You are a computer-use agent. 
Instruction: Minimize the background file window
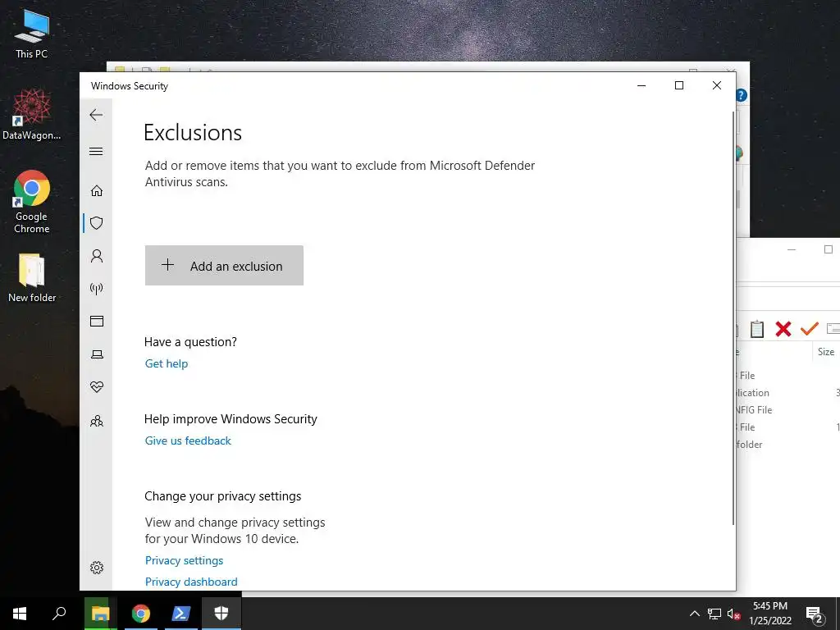click(x=792, y=249)
